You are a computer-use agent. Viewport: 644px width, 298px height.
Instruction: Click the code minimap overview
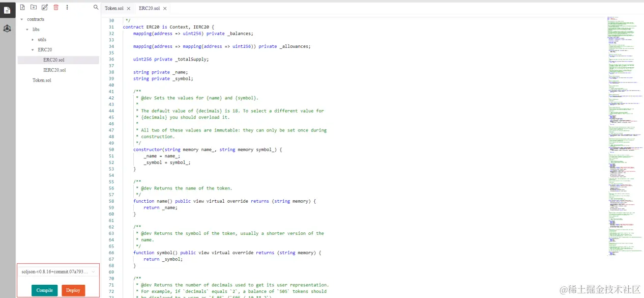point(624,135)
